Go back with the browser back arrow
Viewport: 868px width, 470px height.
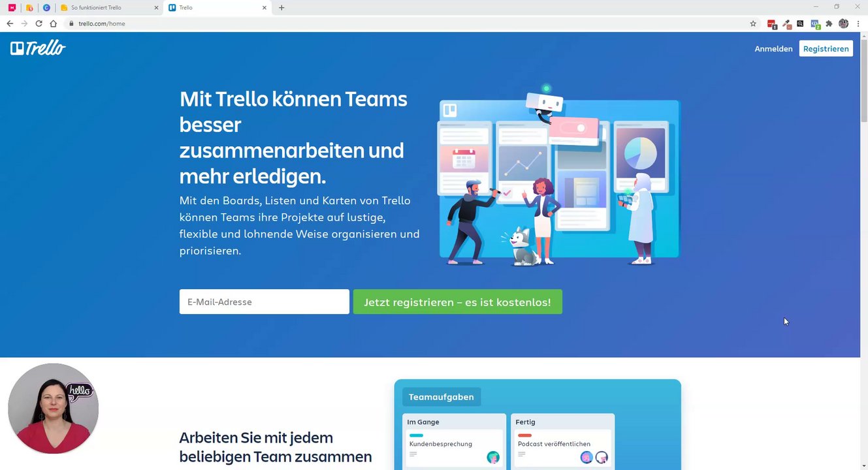(10, 23)
